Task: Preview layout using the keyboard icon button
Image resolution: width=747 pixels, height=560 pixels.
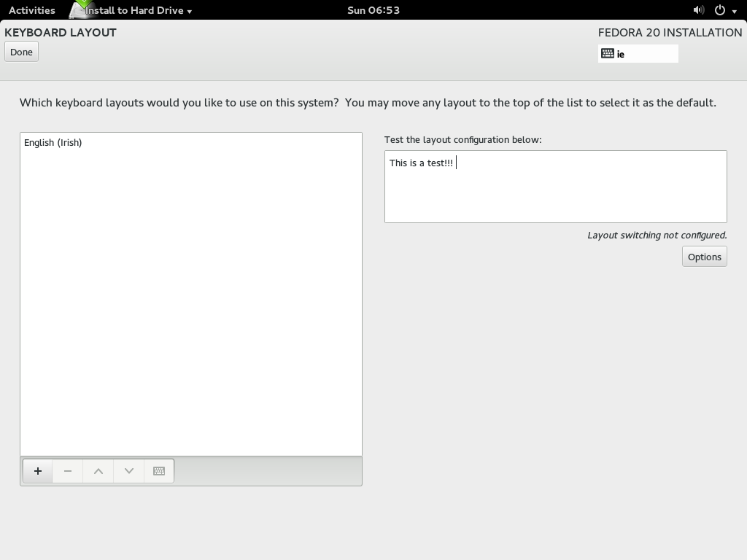Action: (x=159, y=471)
